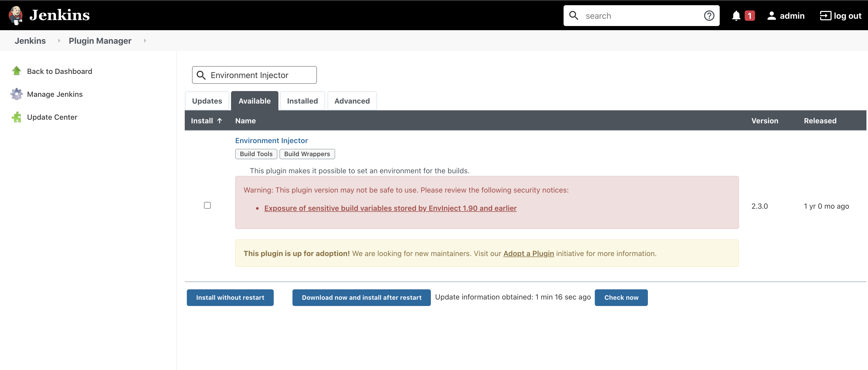Viewport: 868px width, 370px height.
Task: Switch to the Installed tab
Action: pos(302,101)
